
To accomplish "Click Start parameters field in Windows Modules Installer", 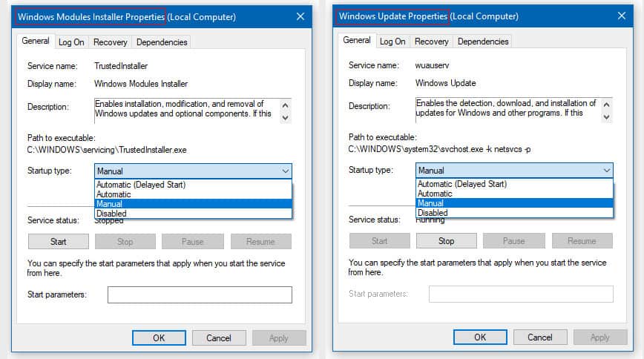I will coord(200,294).
